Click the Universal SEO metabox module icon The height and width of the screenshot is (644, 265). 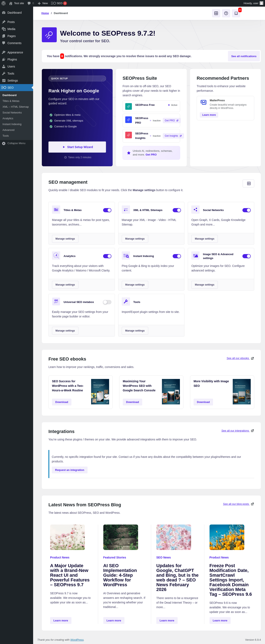56,301
